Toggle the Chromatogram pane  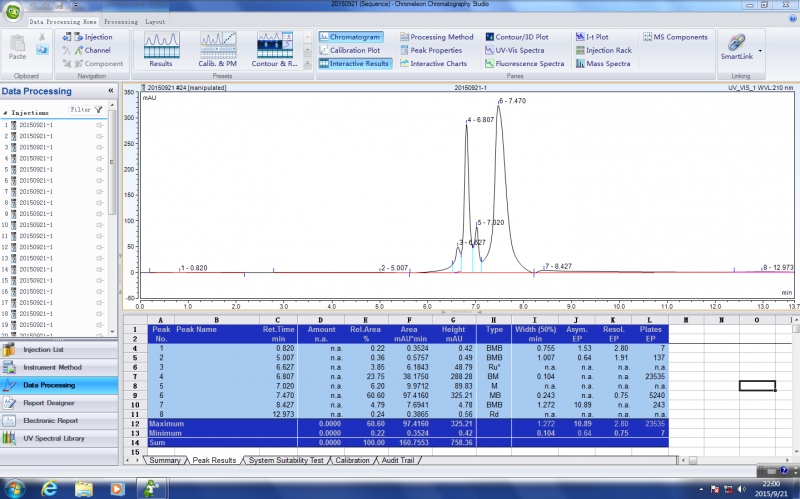coord(350,37)
